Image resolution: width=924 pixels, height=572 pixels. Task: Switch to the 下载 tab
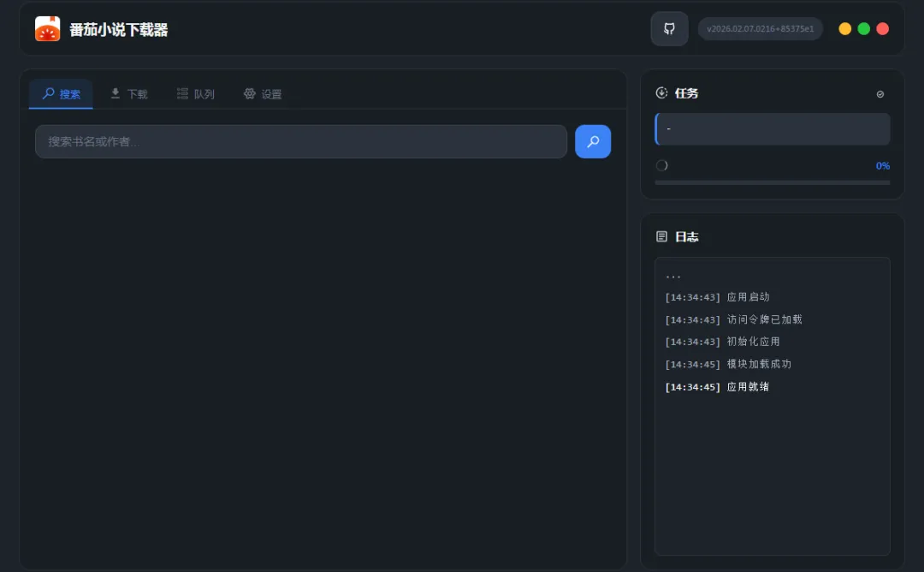click(x=129, y=93)
